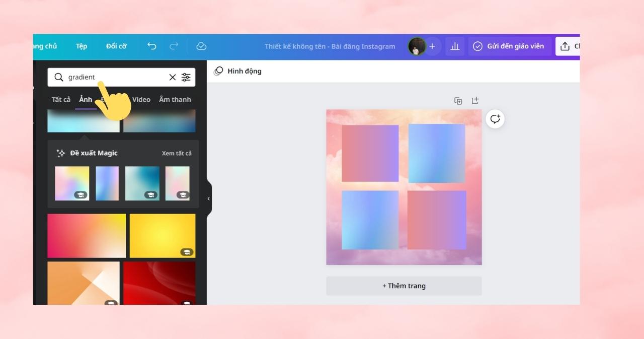Open the user profile avatar
The image size is (644, 339).
tap(417, 46)
